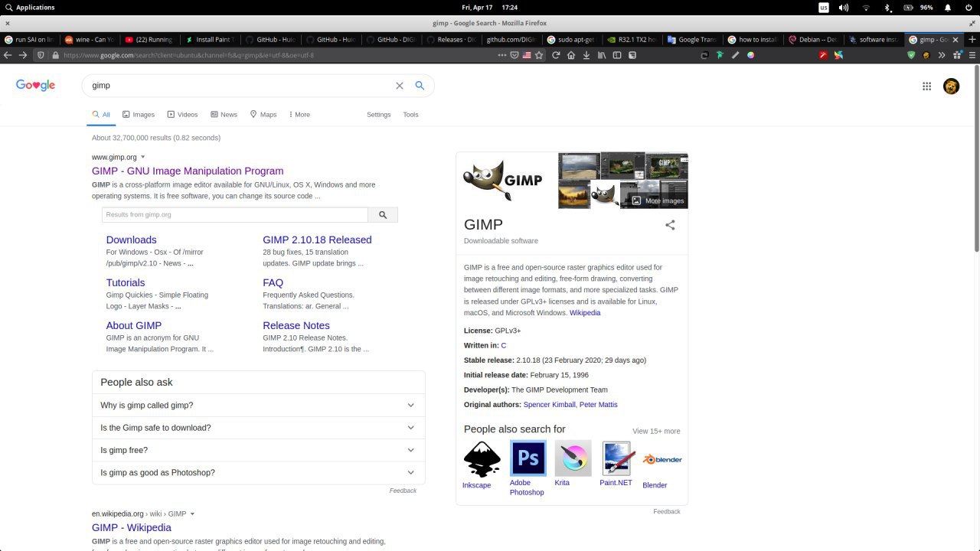Open Firefox downloads panel
980x551 pixels.
(x=586, y=55)
